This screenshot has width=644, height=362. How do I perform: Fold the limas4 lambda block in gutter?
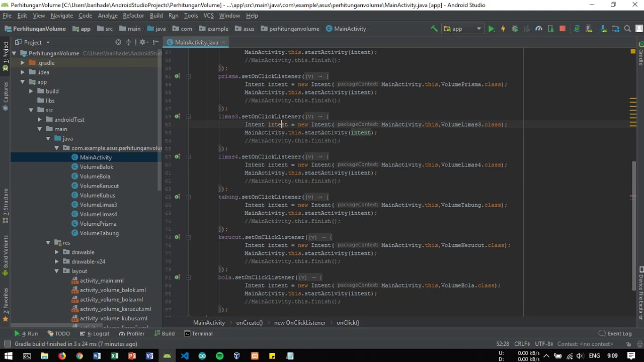click(189, 157)
